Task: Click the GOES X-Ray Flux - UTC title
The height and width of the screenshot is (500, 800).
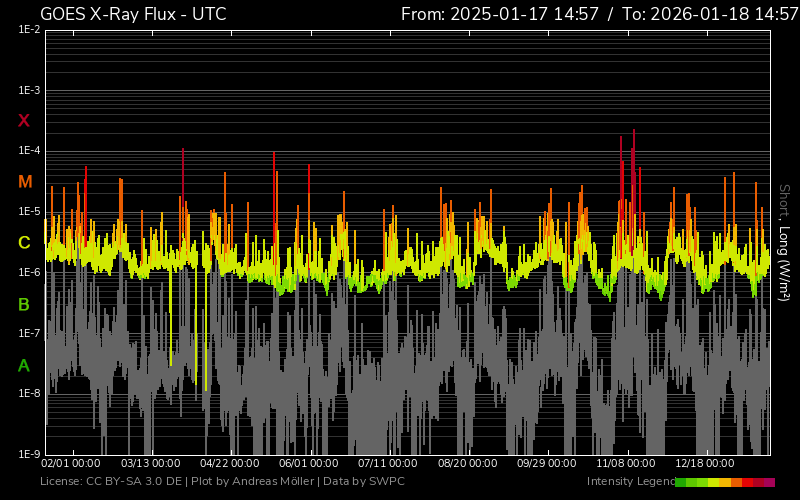Action: pos(133,14)
